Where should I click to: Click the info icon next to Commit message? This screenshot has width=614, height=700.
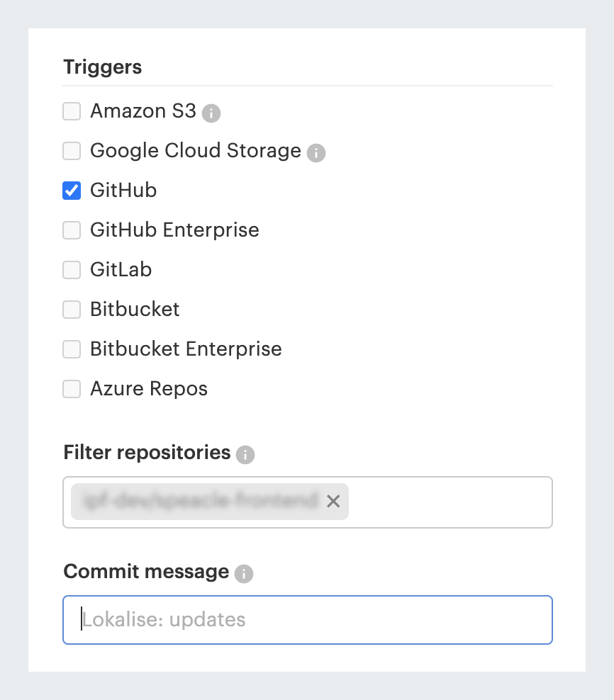click(243, 573)
